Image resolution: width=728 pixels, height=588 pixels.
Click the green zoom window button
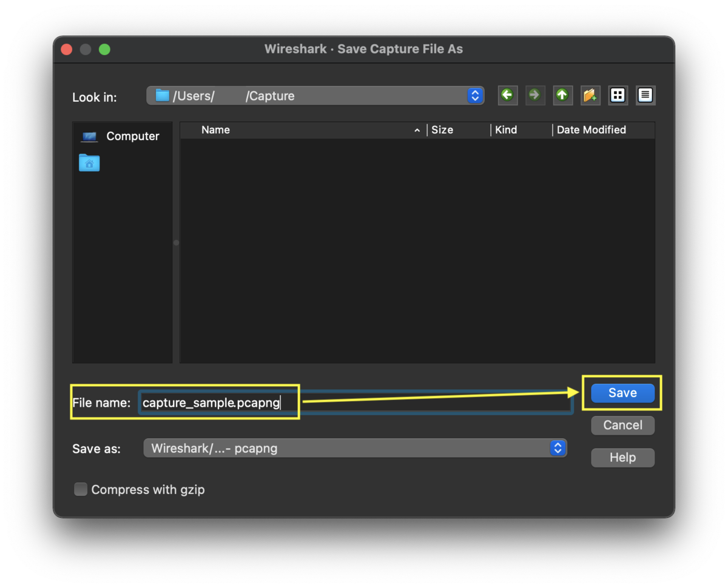[105, 50]
